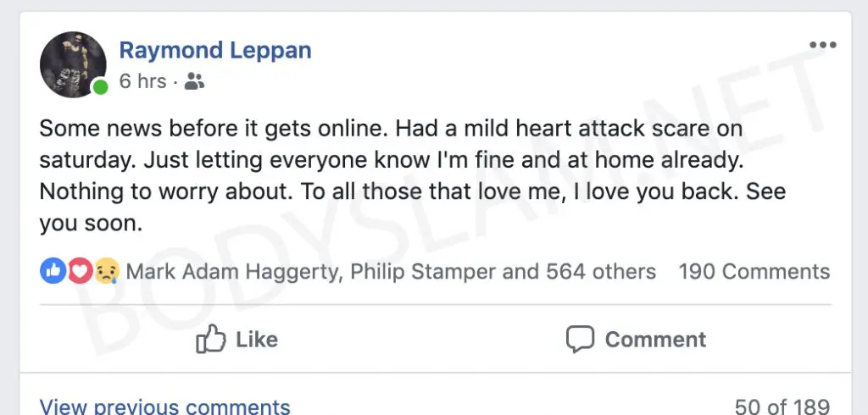Click the 6 hrs post timestamp

(x=142, y=81)
